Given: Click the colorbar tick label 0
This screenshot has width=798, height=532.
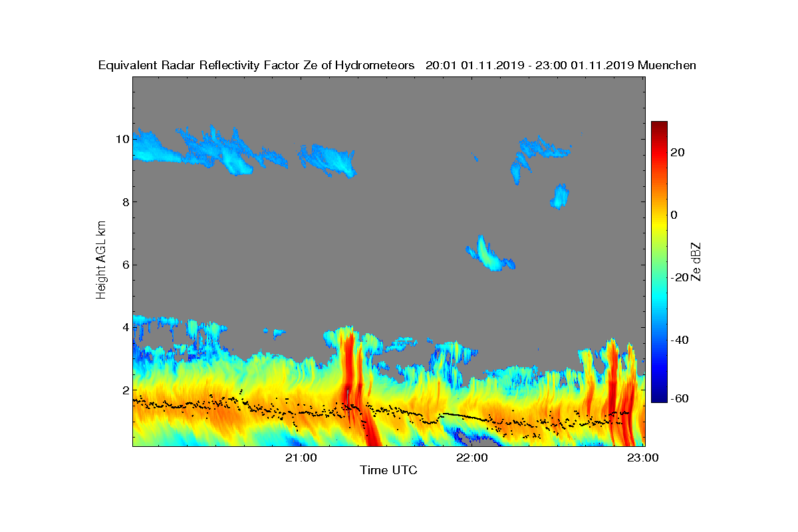Looking at the screenshot, I should [x=674, y=215].
